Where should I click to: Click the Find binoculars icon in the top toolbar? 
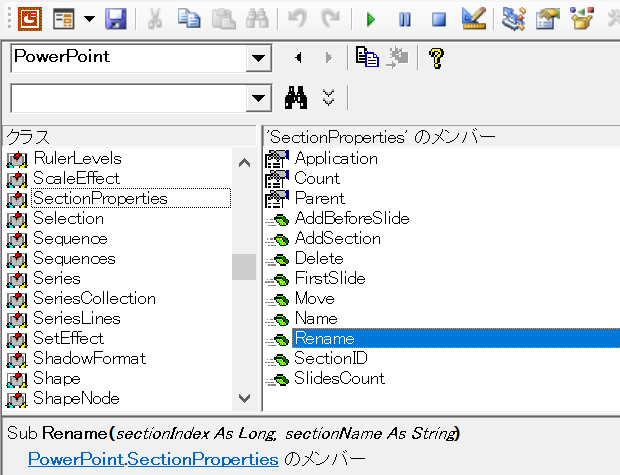[257, 19]
